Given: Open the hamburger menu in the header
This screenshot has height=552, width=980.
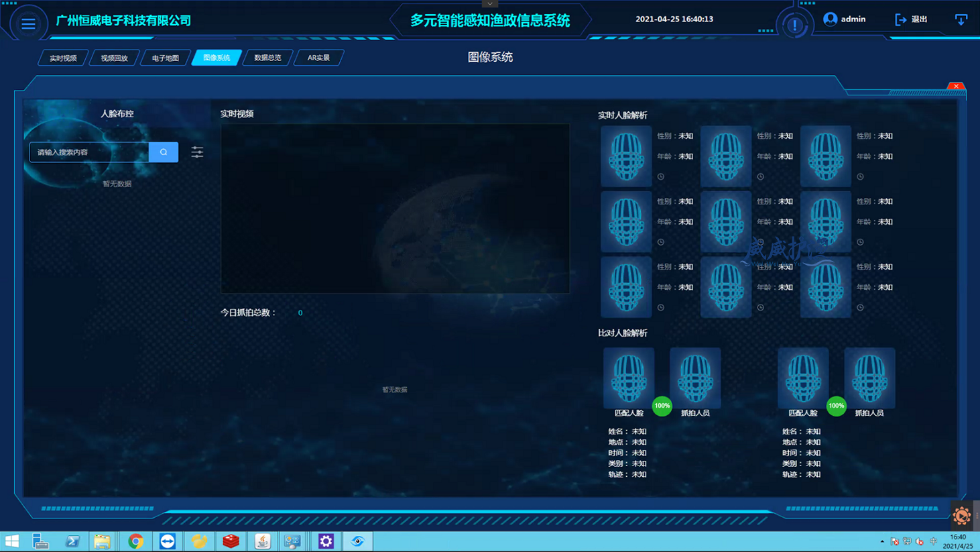Looking at the screenshot, I should click(x=28, y=23).
